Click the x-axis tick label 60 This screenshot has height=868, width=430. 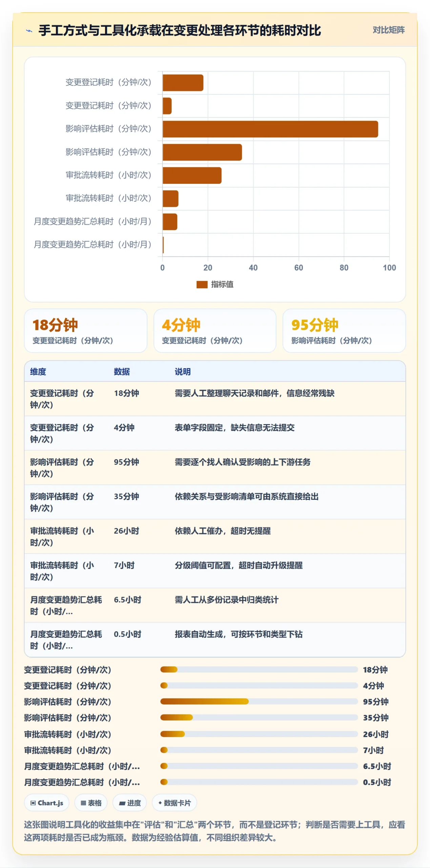click(298, 268)
